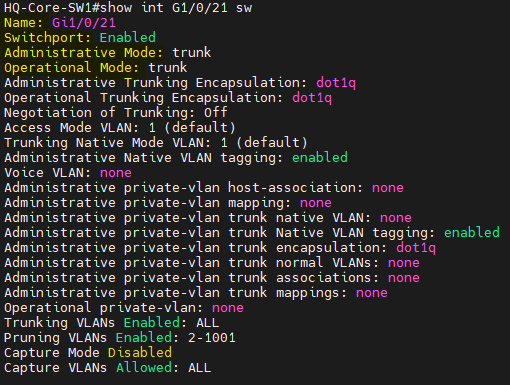The width and height of the screenshot is (510, 385).
Task: Click the Switchport Enabled value
Action: pos(128,38)
